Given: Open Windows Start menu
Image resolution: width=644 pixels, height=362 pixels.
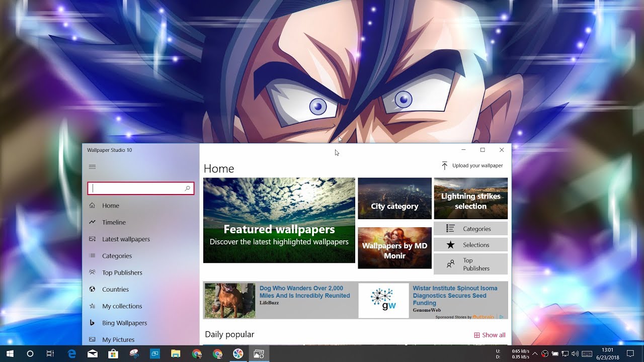Looking at the screenshot, I should (x=10, y=353).
